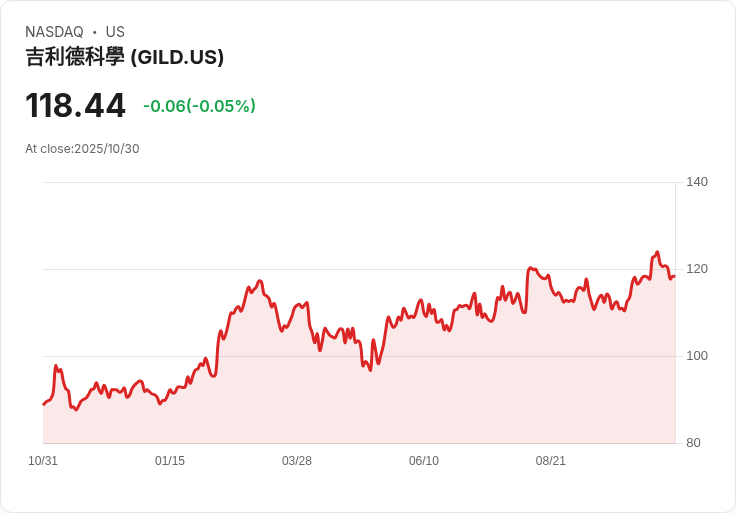Click the US market label
Image resolution: width=736 pixels, height=513 pixels.
pos(115,32)
